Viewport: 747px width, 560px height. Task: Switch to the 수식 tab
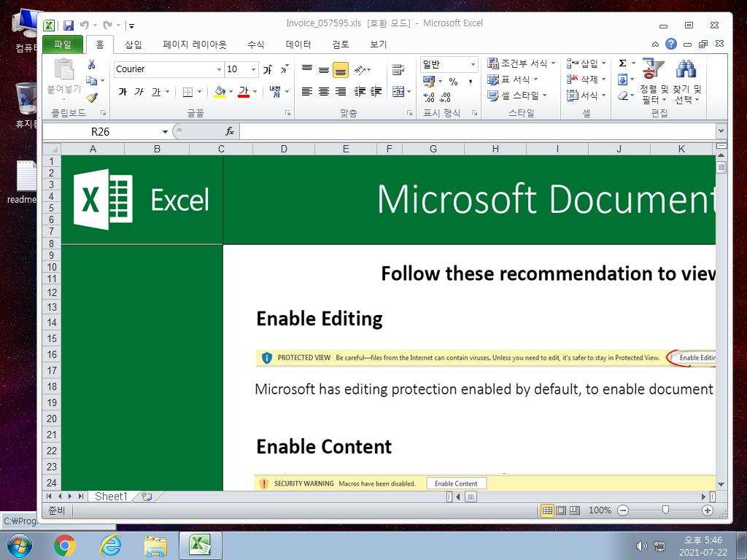pos(256,44)
